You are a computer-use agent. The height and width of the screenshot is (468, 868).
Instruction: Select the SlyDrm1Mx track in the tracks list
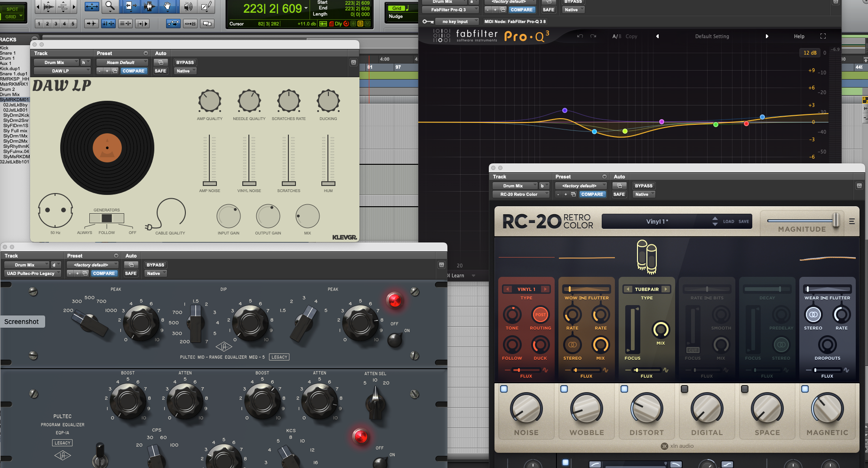click(14, 136)
